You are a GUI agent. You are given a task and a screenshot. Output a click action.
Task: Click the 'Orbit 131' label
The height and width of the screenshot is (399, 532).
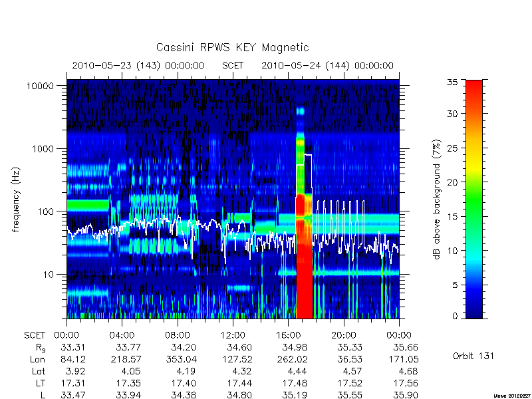click(x=473, y=356)
